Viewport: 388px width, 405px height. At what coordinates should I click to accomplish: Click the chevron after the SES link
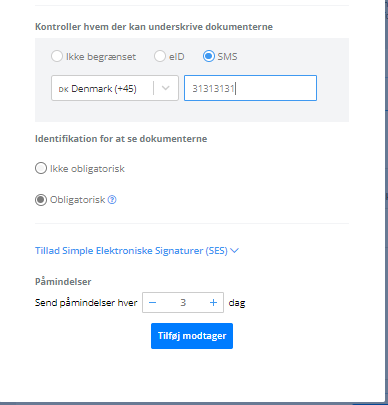[234, 251]
